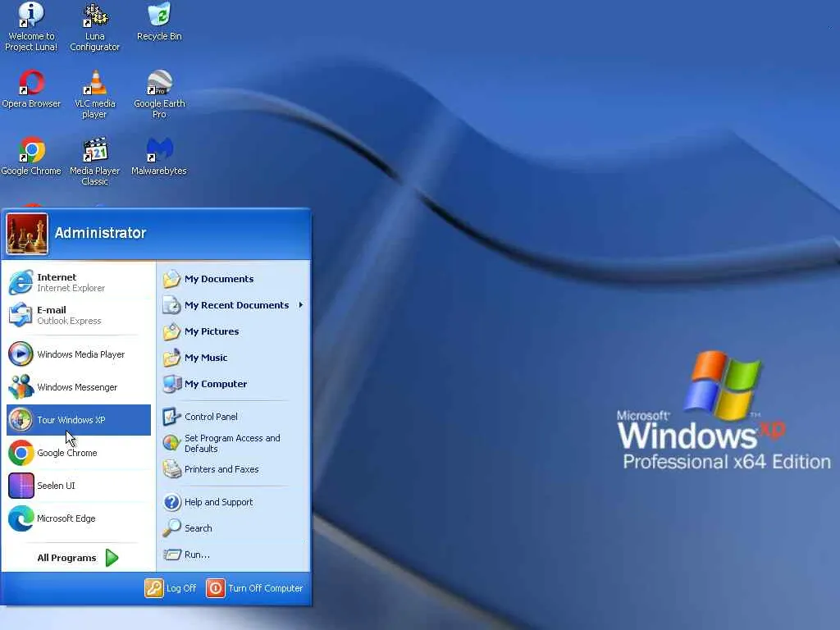Click the Tour Windows XP icon
This screenshot has width=840, height=630.
(x=21, y=420)
